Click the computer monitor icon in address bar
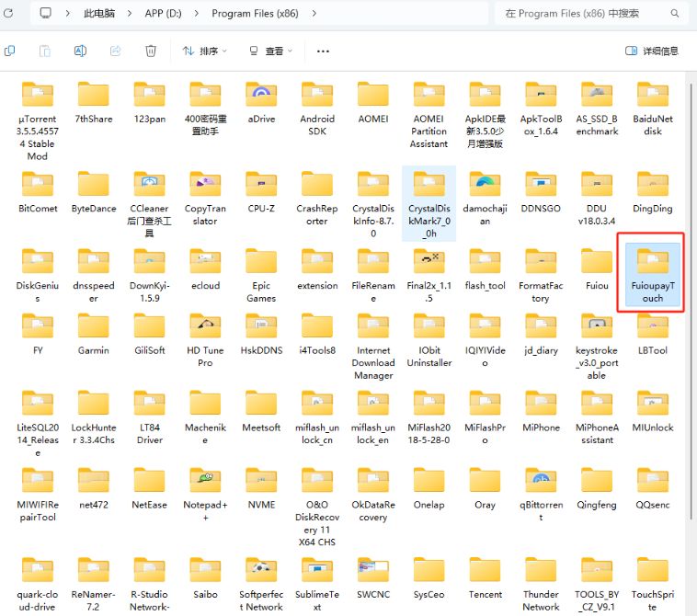The width and height of the screenshot is (697, 616). (45, 13)
